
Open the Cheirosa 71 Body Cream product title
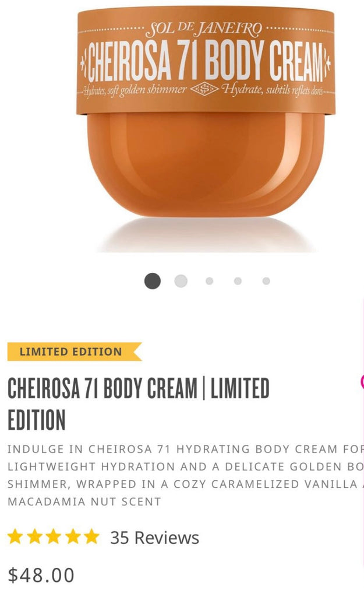pyautogui.click(x=139, y=404)
